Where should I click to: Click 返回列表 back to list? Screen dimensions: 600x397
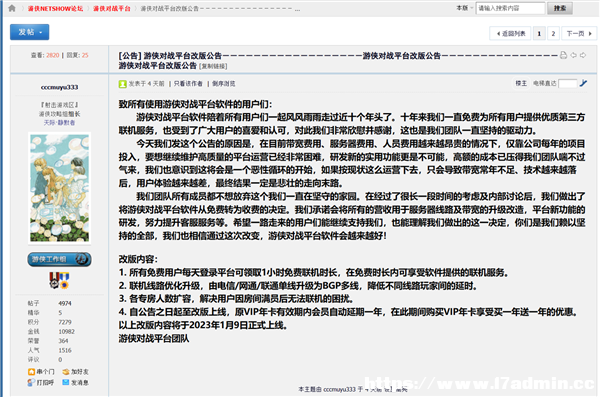click(x=510, y=34)
